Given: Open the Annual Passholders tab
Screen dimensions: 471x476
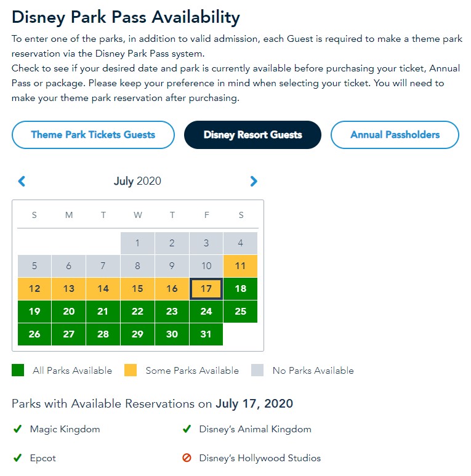Looking at the screenshot, I should (x=395, y=135).
